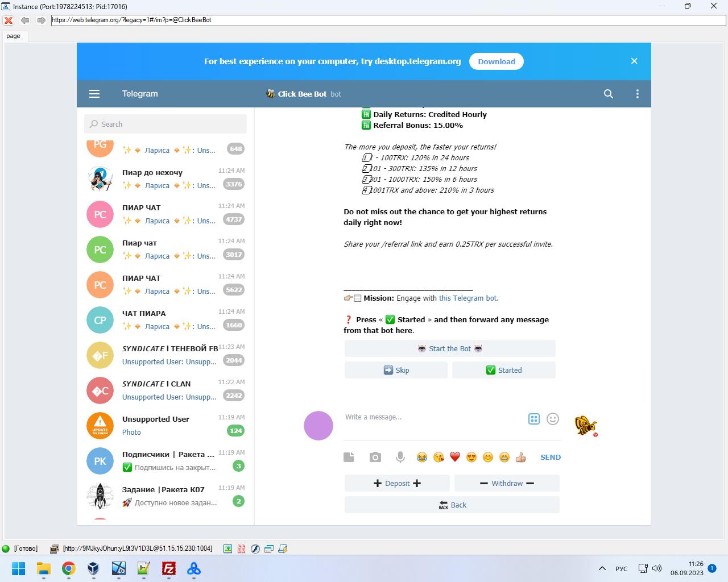Open FileZilla from the taskbar
Screen dimensions: 728x582
pyautogui.click(x=169, y=568)
